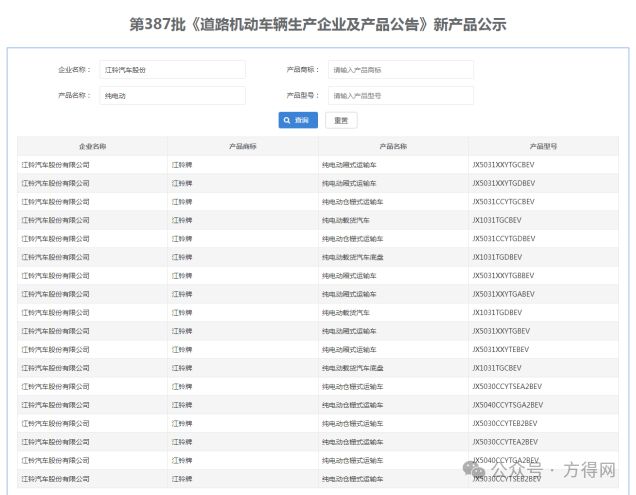Click product name in the JX5031CCYTGCBEV row
The height and width of the screenshot is (495, 636).
pos(352,202)
